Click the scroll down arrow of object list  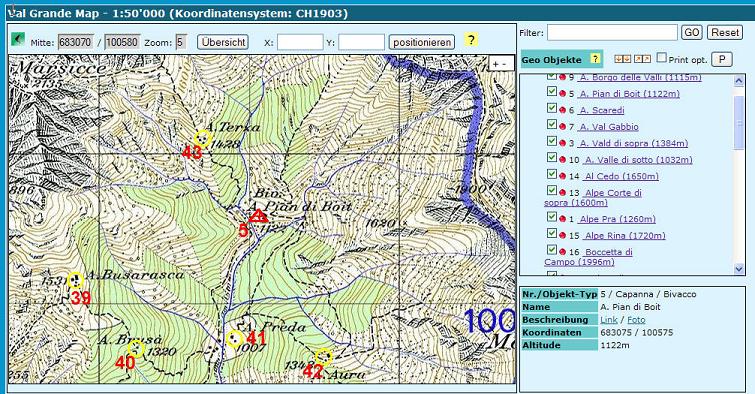[739, 269]
